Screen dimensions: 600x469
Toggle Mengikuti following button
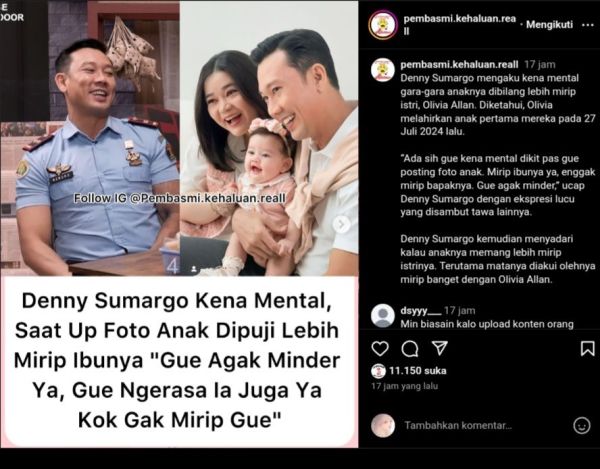coord(549,25)
